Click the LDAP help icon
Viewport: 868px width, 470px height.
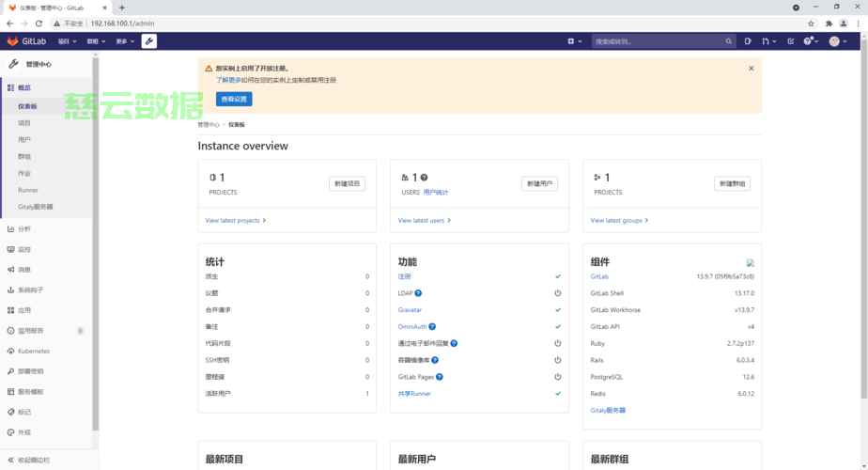[x=419, y=293]
